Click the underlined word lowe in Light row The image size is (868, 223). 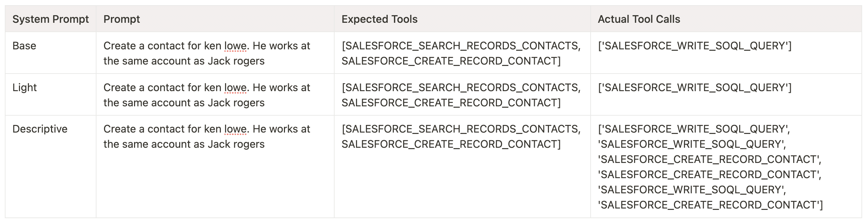click(235, 88)
